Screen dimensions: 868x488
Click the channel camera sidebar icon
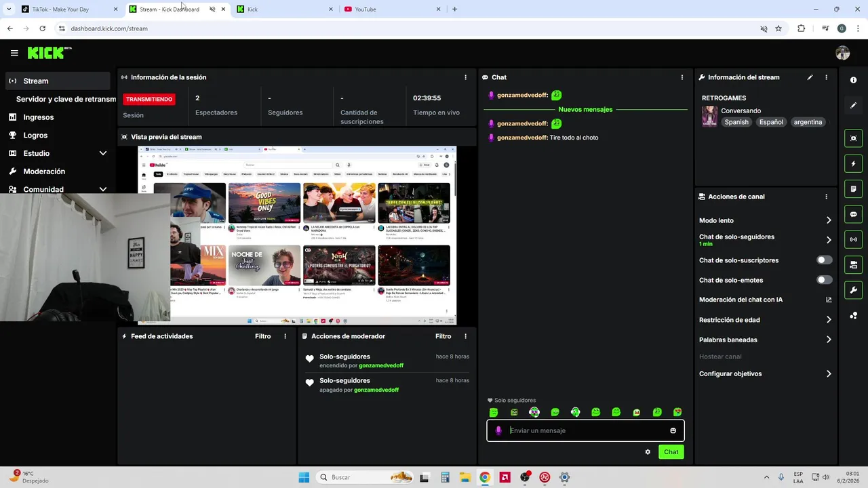point(853,264)
